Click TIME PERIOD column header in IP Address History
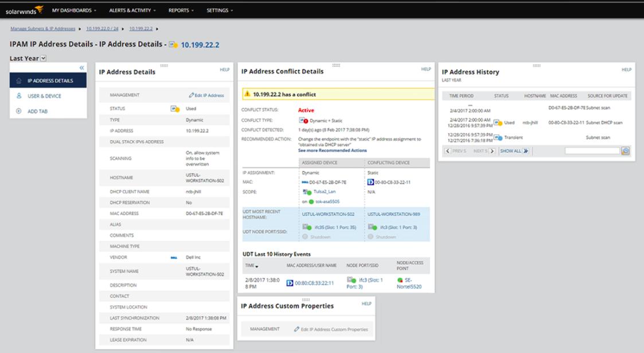The image size is (644, 353). pyautogui.click(x=461, y=96)
